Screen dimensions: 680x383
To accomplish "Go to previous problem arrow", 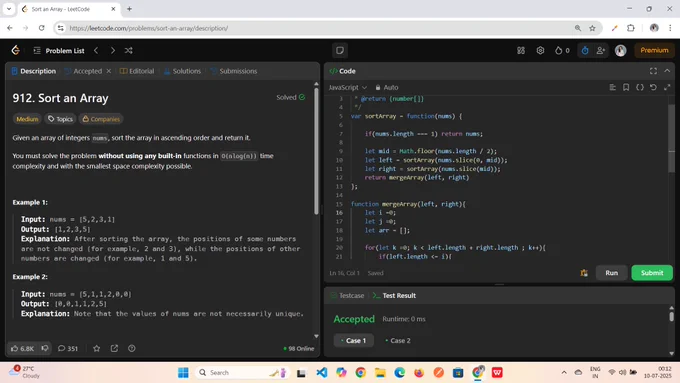I will [96, 51].
